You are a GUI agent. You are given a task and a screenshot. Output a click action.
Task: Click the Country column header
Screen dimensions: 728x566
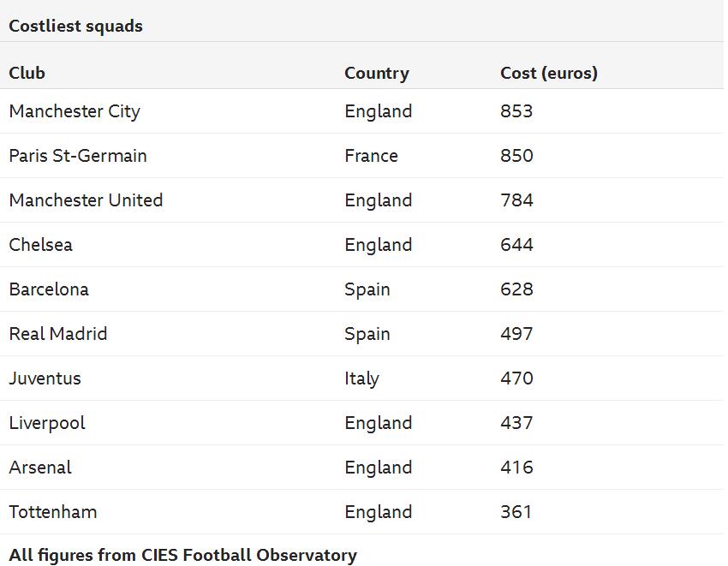pyautogui.click(x=377, y=73)
